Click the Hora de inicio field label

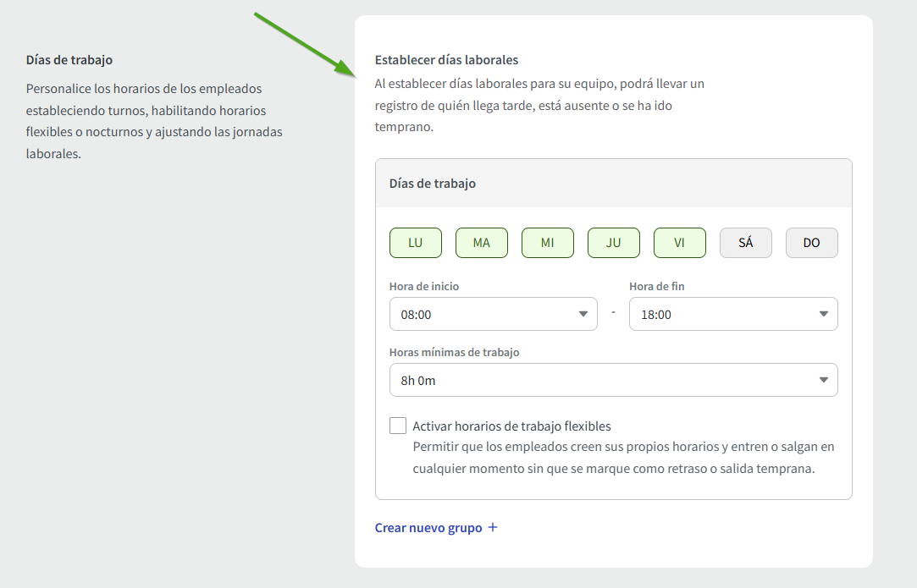pyautogui.click(x=424, y=287)
